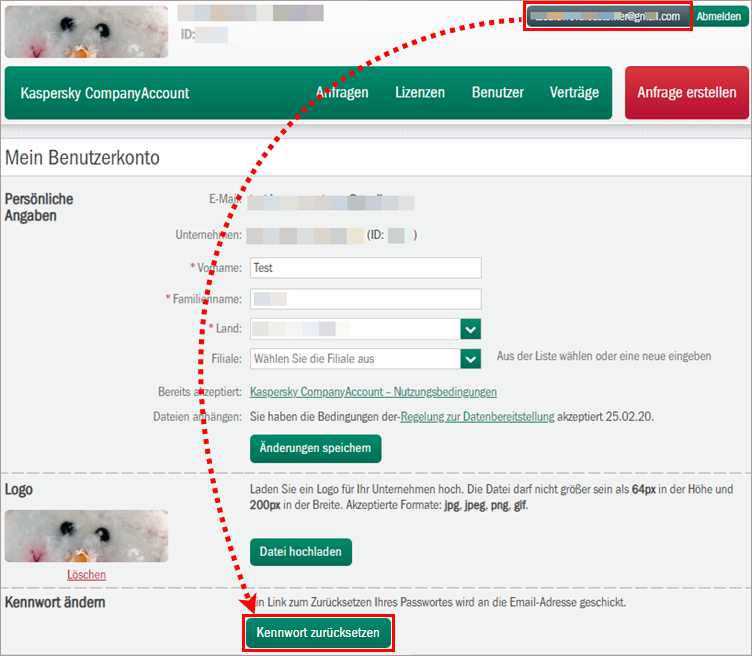Click Abmelden to log out

(x=718, y=17)
